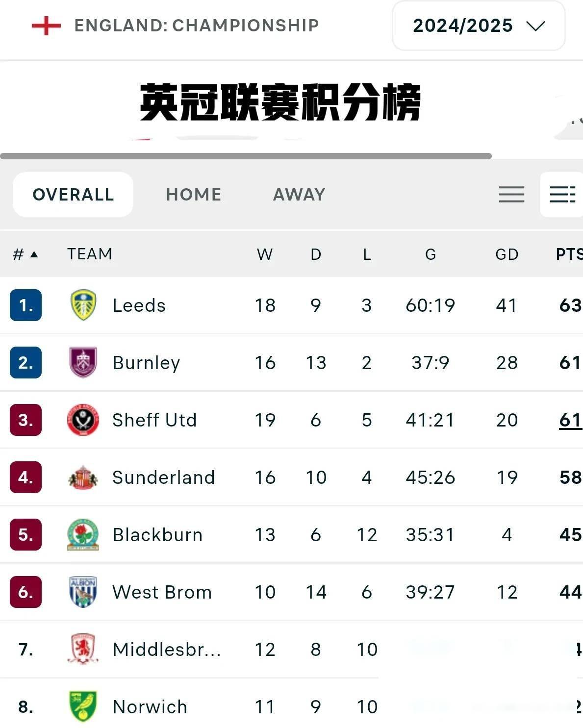Switch to the HOME standings tab
Viewport: 583px width, 728px height.
click(193, 195)
